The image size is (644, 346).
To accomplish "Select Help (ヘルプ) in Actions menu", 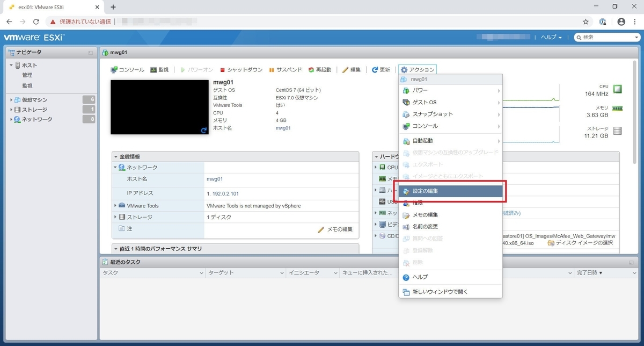I will point(451,277).
